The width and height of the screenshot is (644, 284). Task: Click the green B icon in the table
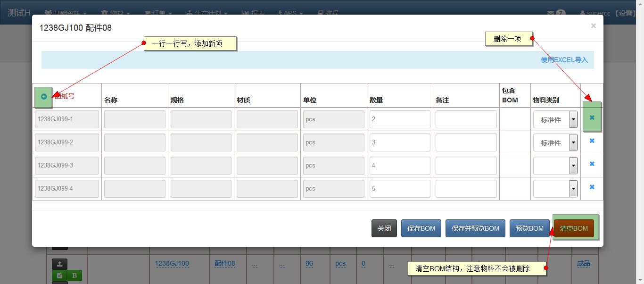(x=74, y=276)
